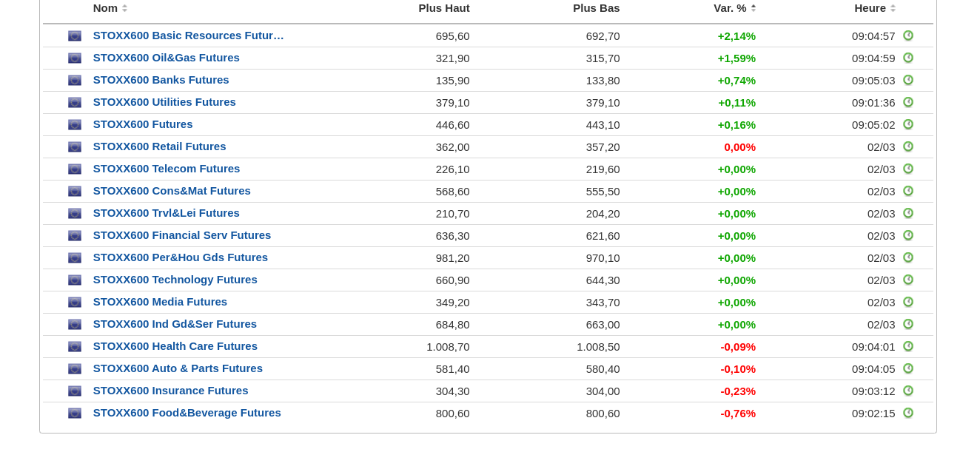Click the Plus Haut column header
Image resolution: width=980 pixels, height=452 pixels.
click(444, 8)
